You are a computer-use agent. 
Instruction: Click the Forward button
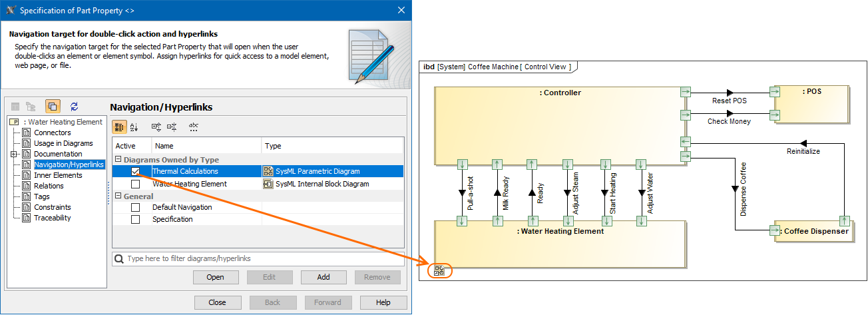[327, 302]
